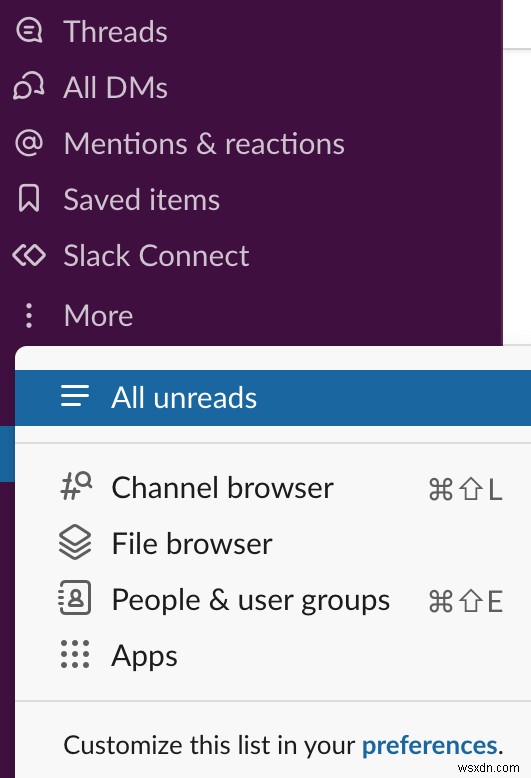Click the @ Mentions & reactions icon
This screenshot has width=531, height=778.
[x=29, y=143]
